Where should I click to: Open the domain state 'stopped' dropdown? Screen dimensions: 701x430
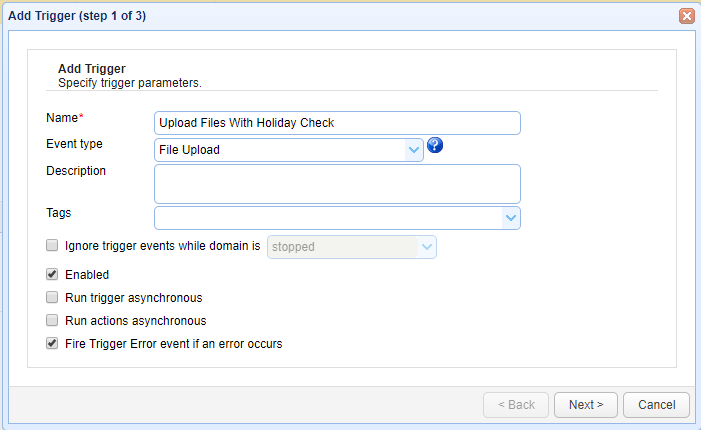[x=427, y=247]
